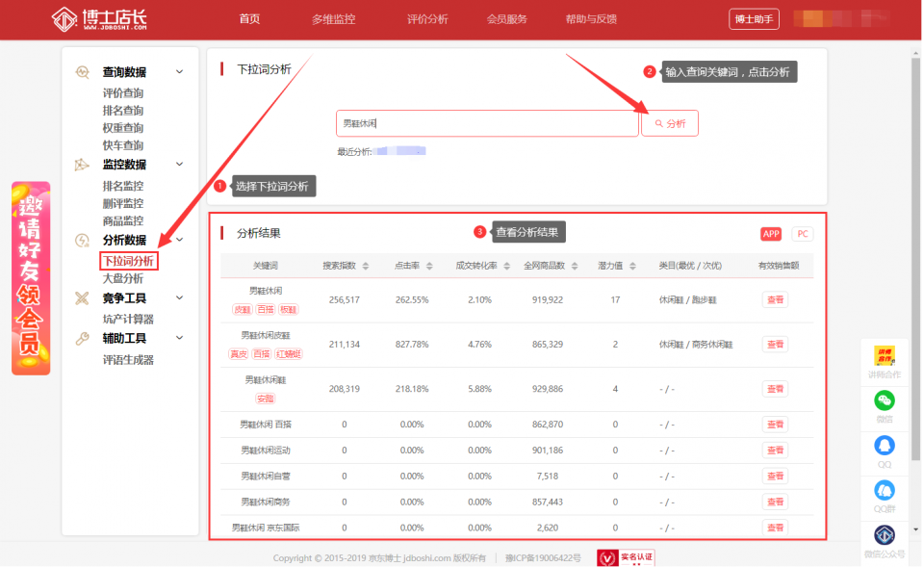The height and width of the screenshot is (567, 924).
Task: Click the 分析 search button
Action: (x=670, y=123)
